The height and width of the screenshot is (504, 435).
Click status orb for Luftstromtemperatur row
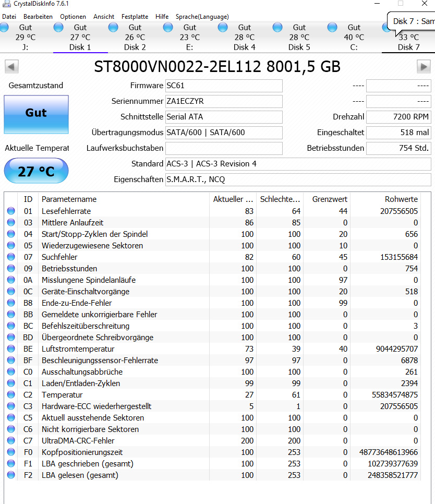11,349
